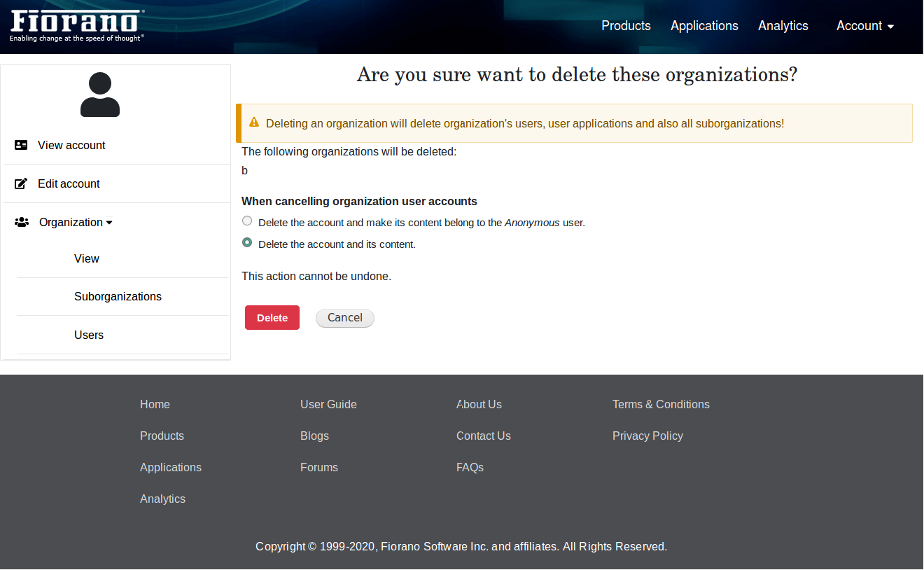Open the Account dropdown in header

(865, 26)
